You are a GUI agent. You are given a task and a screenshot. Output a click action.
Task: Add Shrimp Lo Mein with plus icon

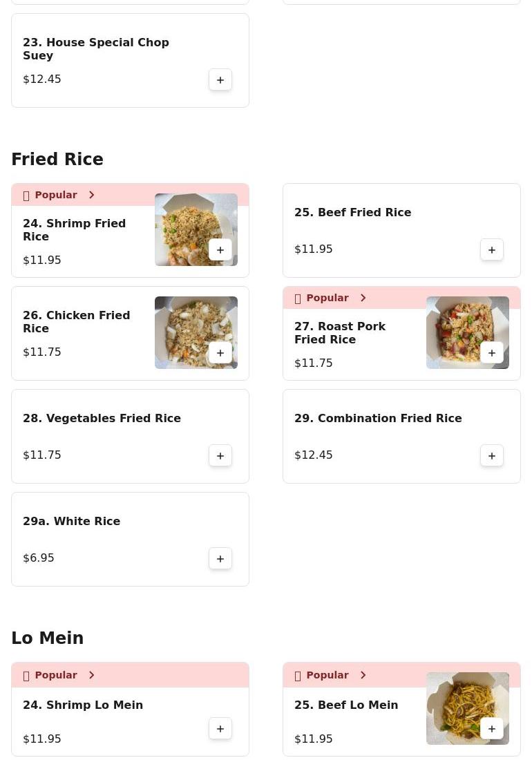coord(220,728)
